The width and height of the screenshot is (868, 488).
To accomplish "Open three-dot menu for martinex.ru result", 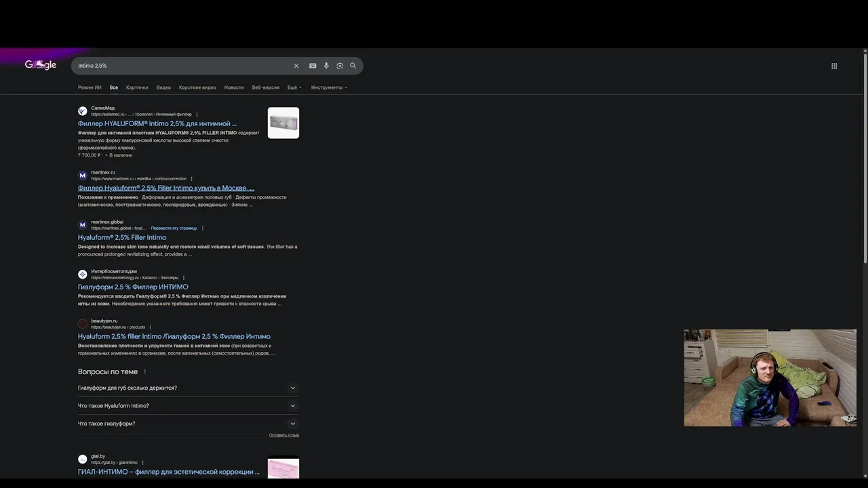I will coord(191,179).
